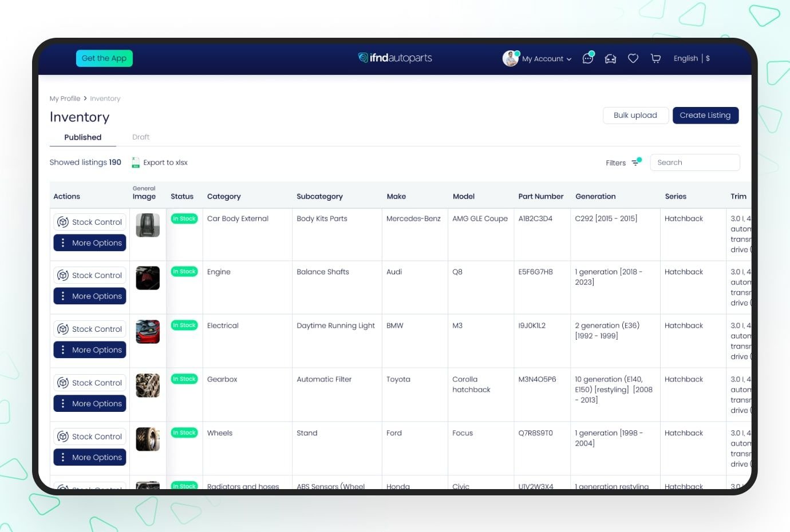The width and height of the screenshot is (790, 532).
Task: Click the Export to xlsx link
Action: click(165, 162)
